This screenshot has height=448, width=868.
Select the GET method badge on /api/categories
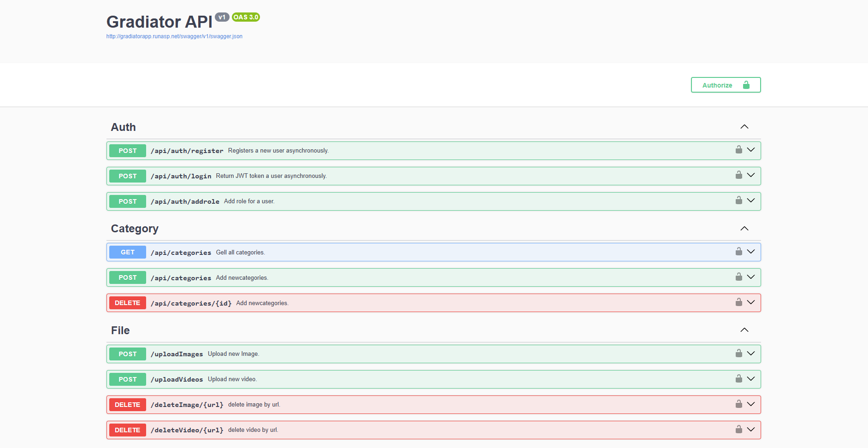pos(127,252)
